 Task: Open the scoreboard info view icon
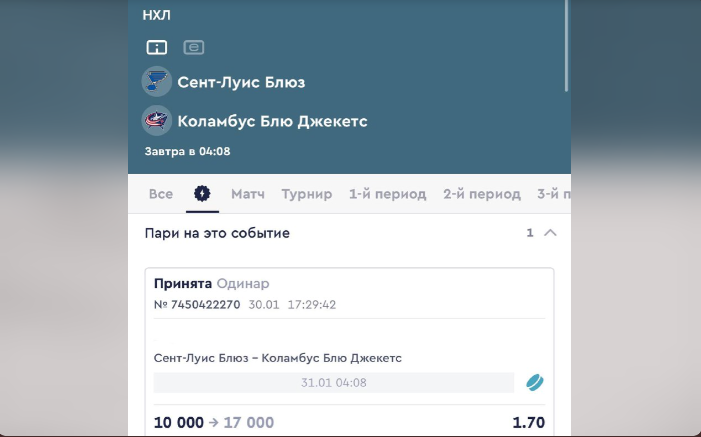(156, 47)
